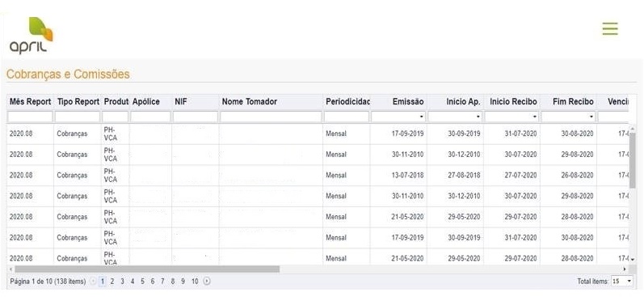Click the Produto filter field
The height and width of the screenshot is (297, 644).
(x=116, y=117)
